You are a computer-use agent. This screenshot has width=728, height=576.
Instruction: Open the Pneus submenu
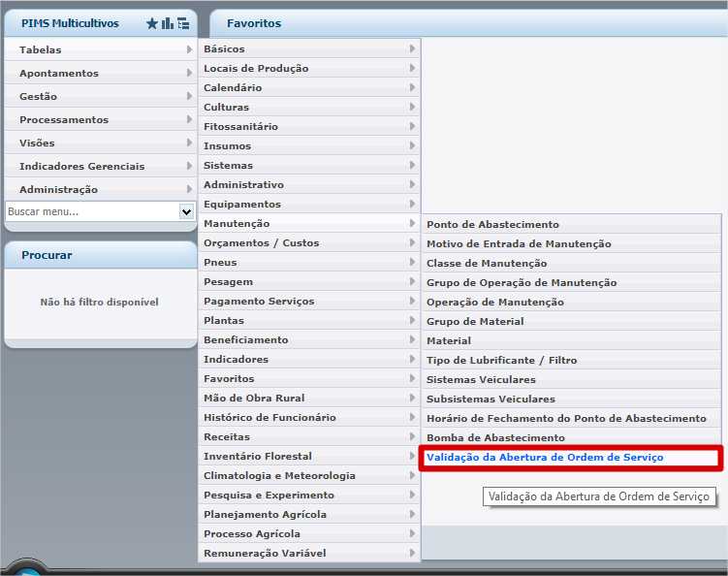309,263
